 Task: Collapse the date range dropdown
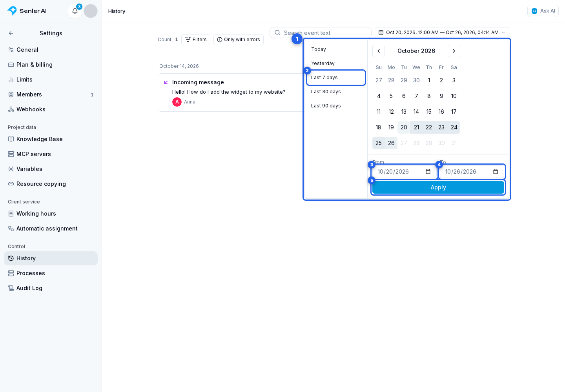442,33
